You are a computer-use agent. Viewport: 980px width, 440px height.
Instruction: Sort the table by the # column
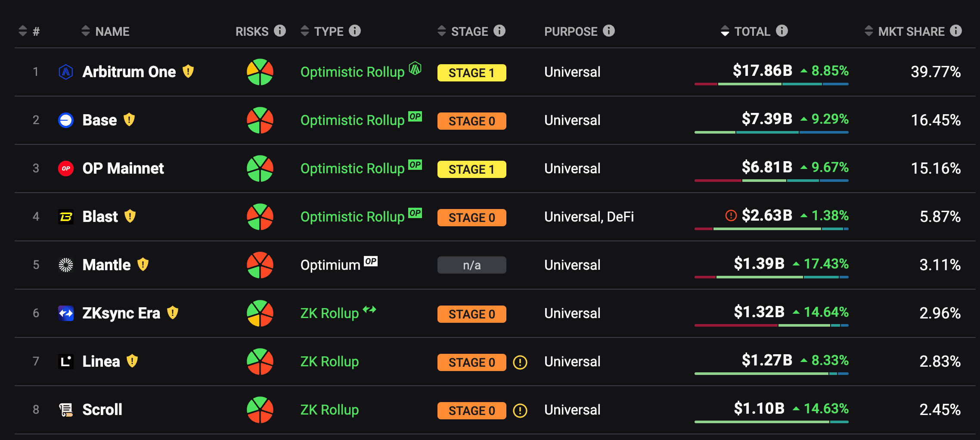click(29, 31)
